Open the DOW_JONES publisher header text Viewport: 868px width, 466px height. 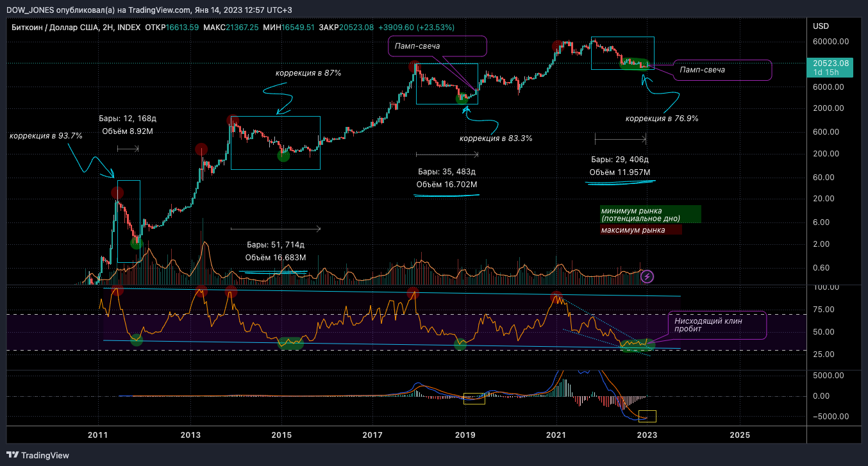click(29, 9)
